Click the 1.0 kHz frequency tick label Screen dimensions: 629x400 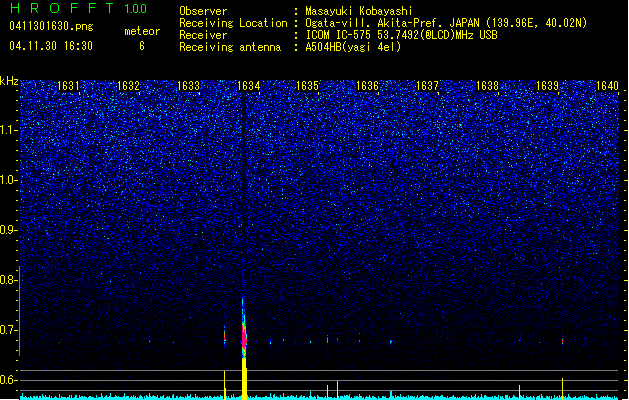tap(8, 180)
